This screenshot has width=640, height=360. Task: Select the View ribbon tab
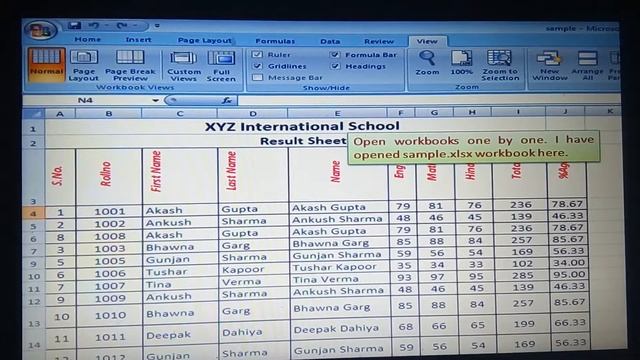pos(427,41)
